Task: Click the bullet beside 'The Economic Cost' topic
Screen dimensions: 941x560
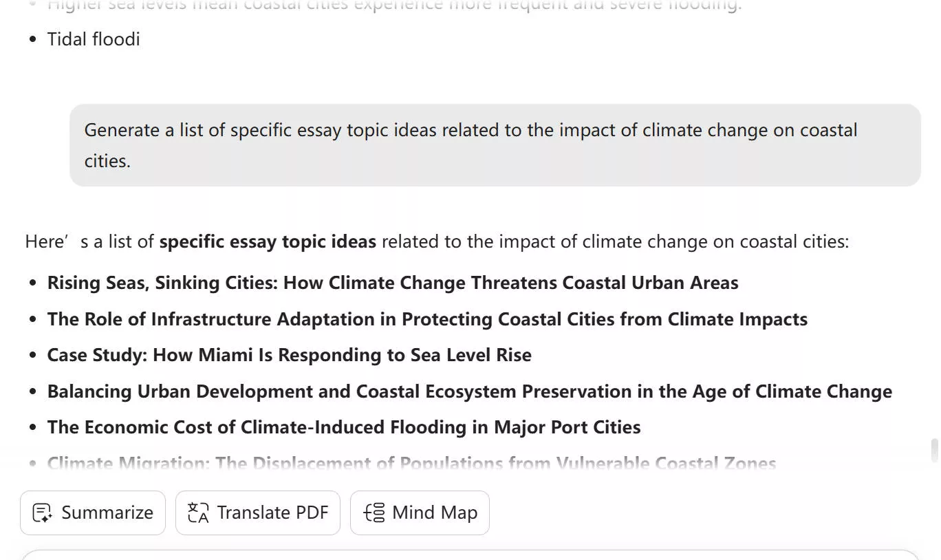Action: [x=32, y=427]
